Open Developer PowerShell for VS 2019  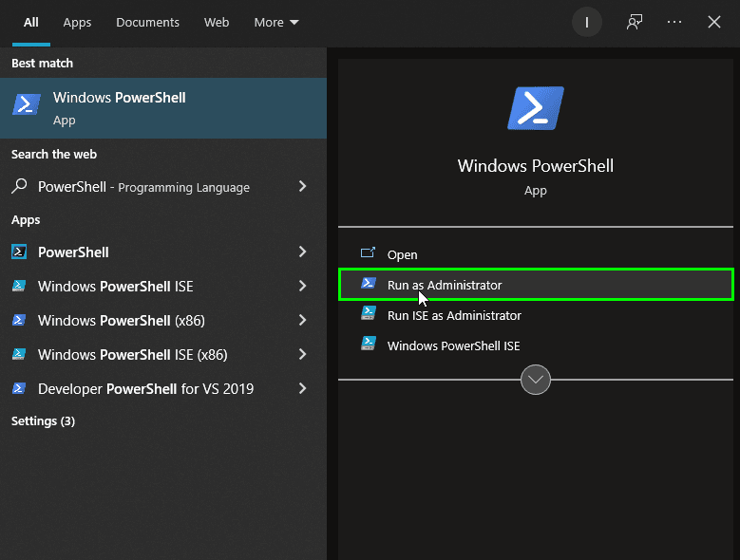coord(163,389)
